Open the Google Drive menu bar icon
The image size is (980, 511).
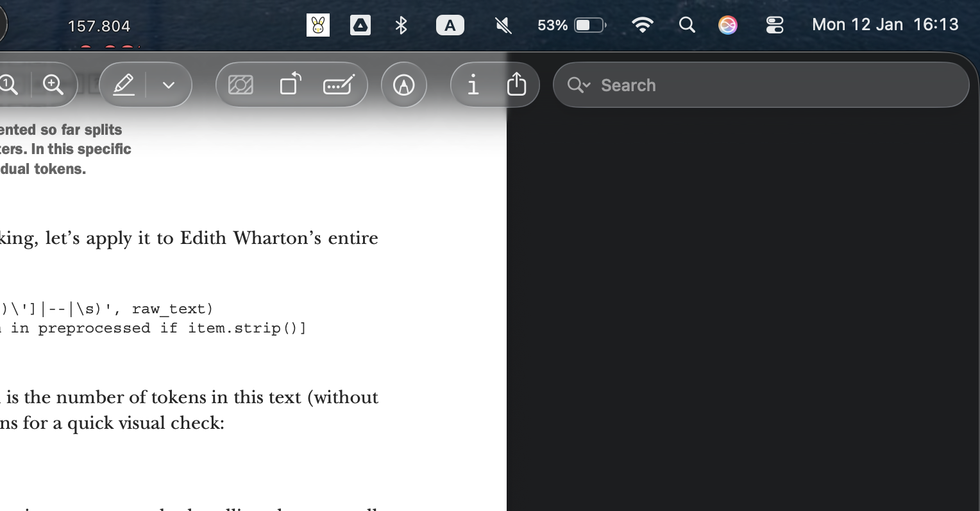(360, 25)
